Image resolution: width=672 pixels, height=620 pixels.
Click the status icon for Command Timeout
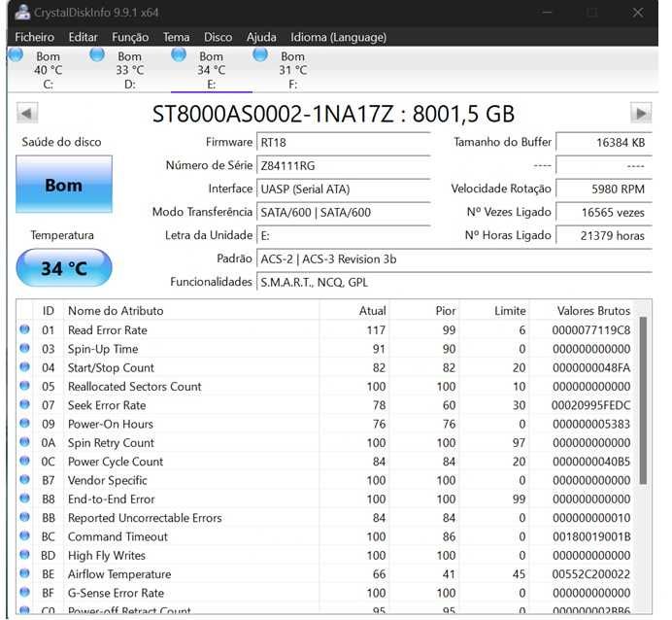pos(24,536)
